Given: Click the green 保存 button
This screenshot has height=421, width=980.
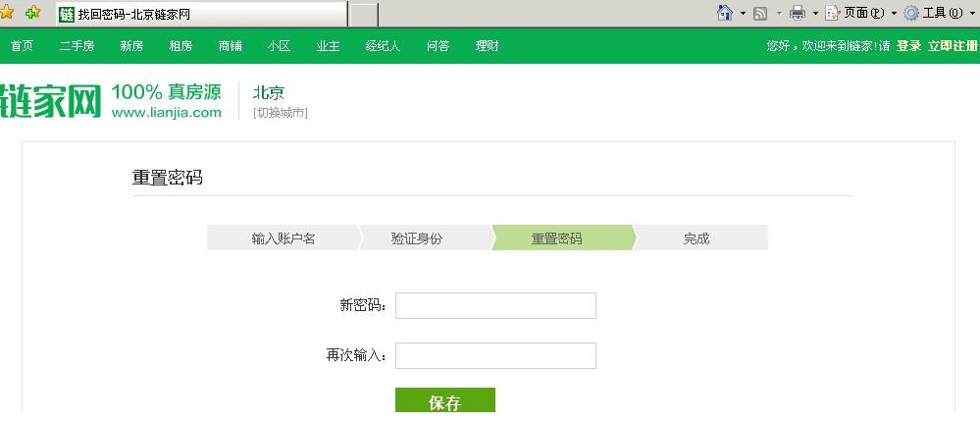Looking at the screenshot, I should [x=445, y=401].
